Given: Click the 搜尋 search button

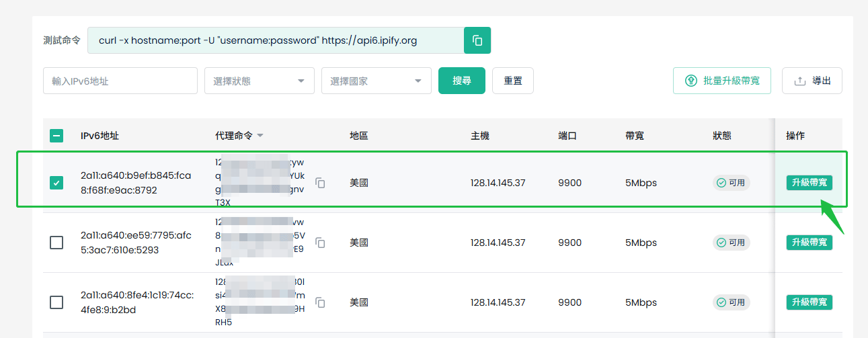Looking at the screenshot, I should [462, 81].
